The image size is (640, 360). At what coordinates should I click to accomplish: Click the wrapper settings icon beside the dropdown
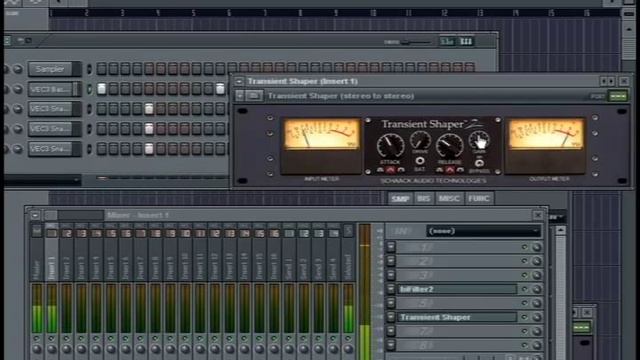(254, 96)
